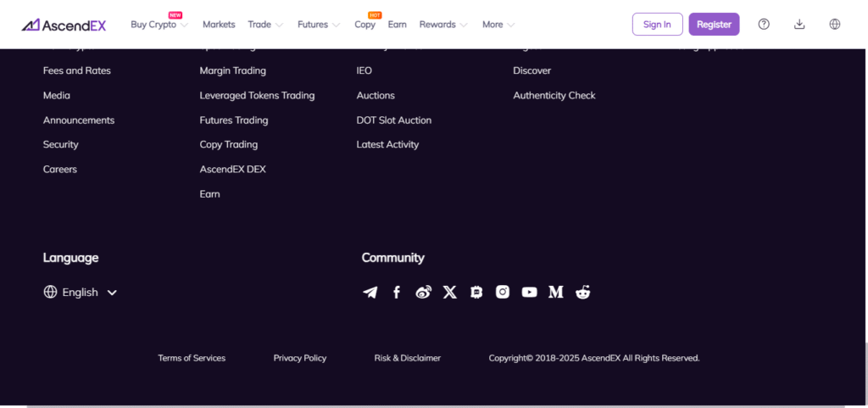
Task: Open the Terms of Services link
Action: point(192,358)
